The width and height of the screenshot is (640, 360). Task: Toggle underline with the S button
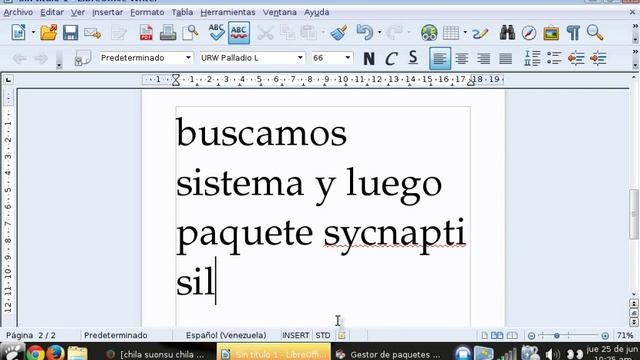tap(413, 58)
